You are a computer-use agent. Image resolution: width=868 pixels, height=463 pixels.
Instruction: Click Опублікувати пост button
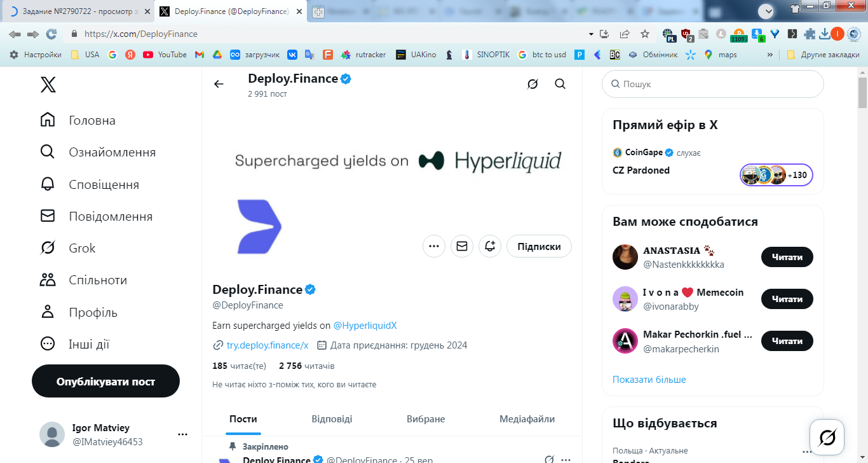[x=105, y=381]
